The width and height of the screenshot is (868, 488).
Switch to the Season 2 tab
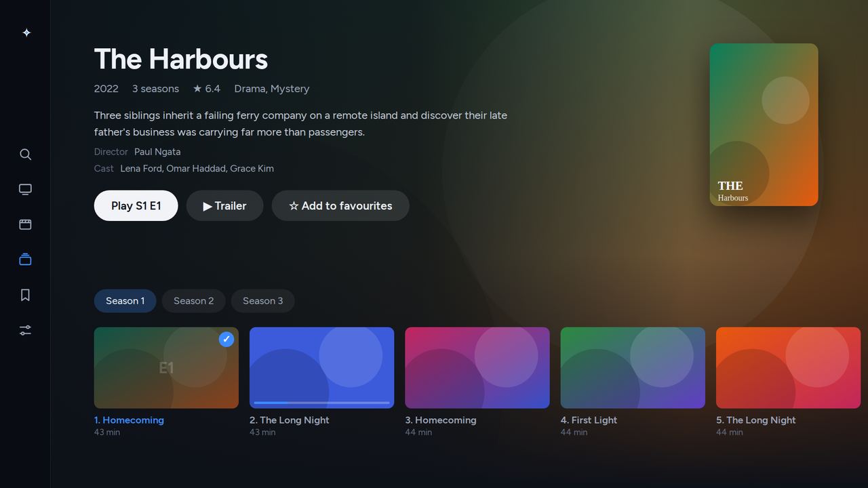tap(193, 301)
